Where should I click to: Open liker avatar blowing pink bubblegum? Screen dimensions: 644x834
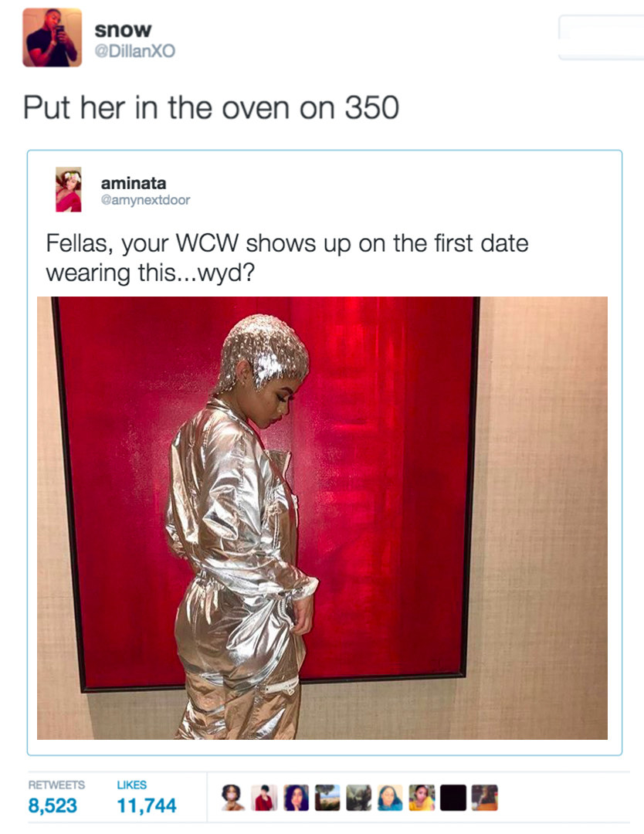coord(233,797)
